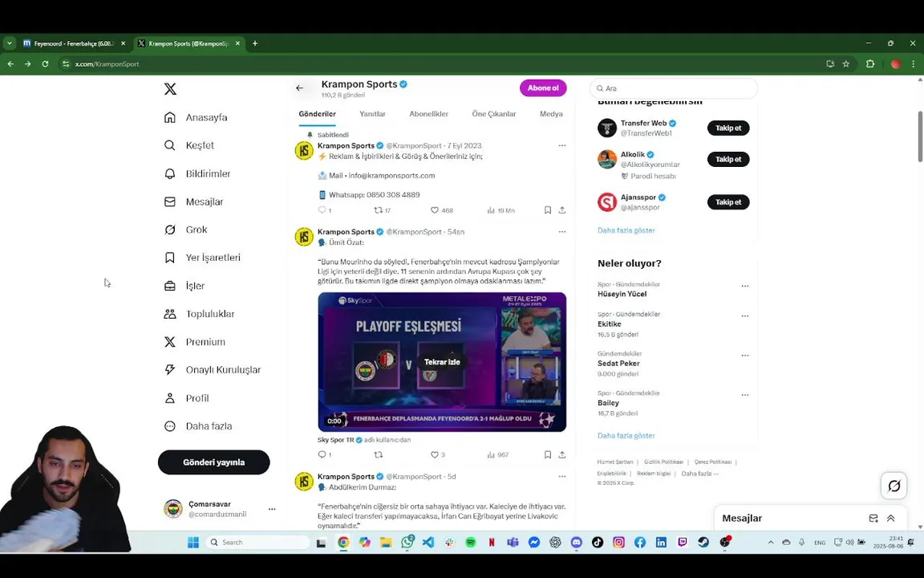Bookmark this page with browser star icon
The width and height of the screenshot is (924, 578).
click(846, 63)
